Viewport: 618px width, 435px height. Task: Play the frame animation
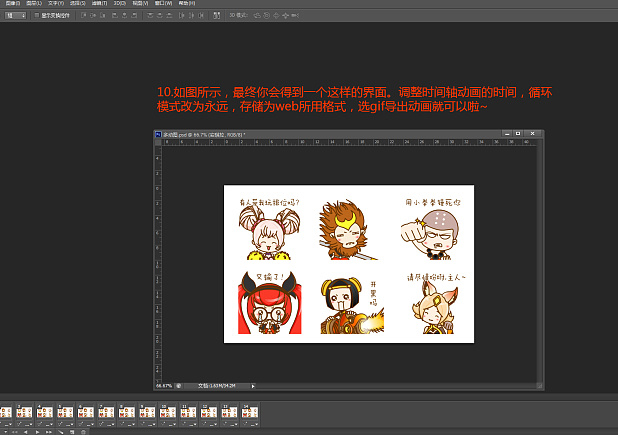[x=37, y=432]
